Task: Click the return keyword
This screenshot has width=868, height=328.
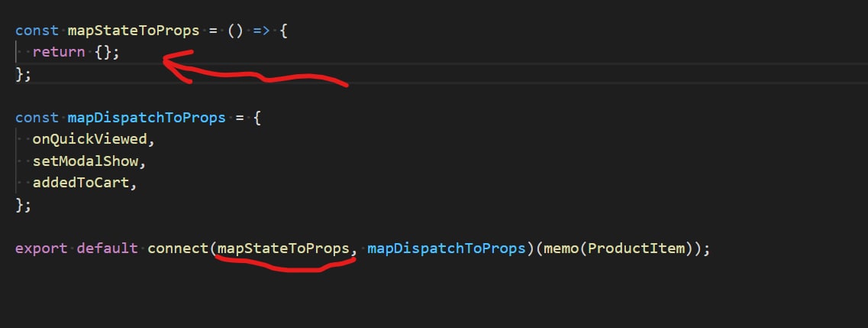Action: pos(59,53)
